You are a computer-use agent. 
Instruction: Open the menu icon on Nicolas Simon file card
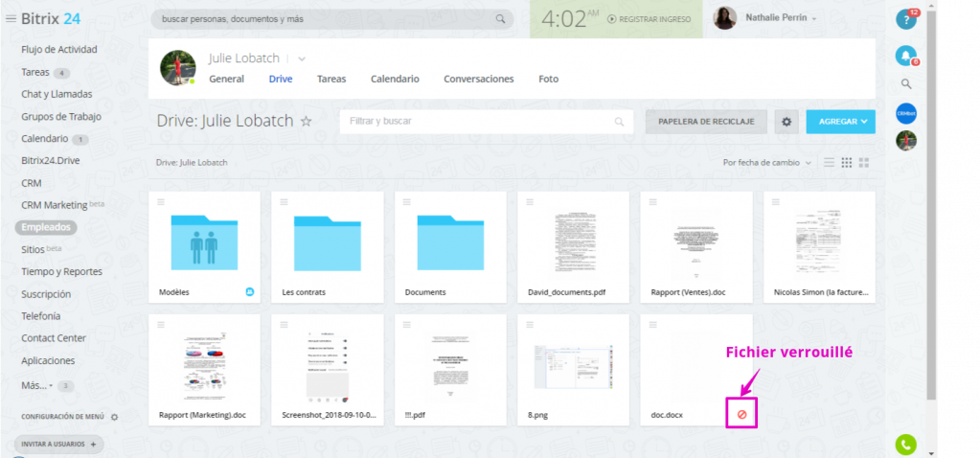point(776,201)
